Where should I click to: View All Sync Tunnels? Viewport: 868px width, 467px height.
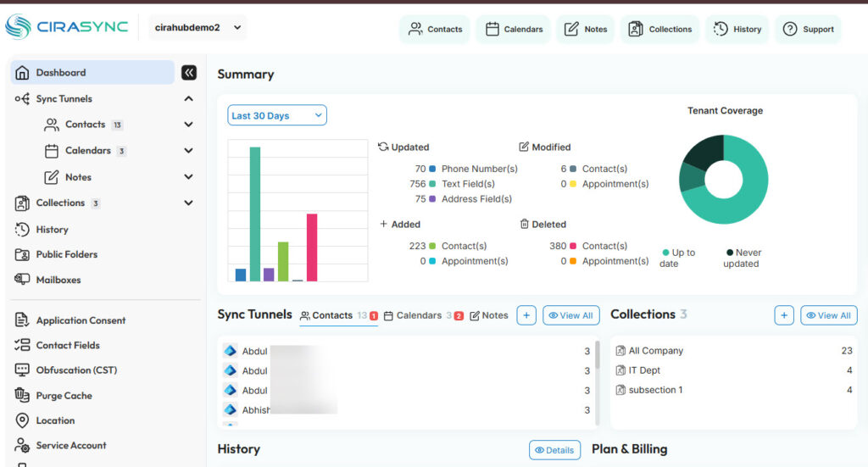click(x=570, y=315)
